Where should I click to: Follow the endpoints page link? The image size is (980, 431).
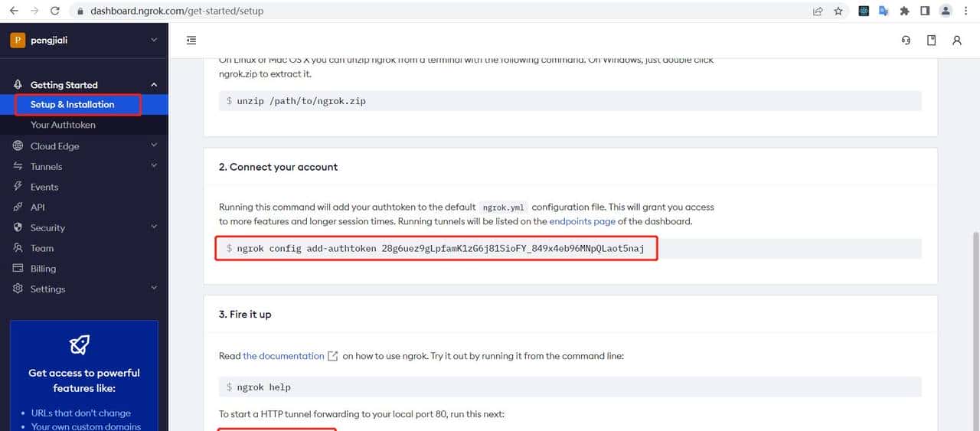582,221
